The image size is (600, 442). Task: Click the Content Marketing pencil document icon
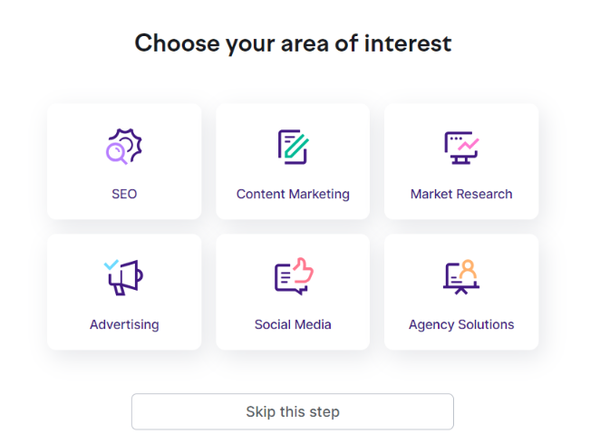click(x=293, y=147)
